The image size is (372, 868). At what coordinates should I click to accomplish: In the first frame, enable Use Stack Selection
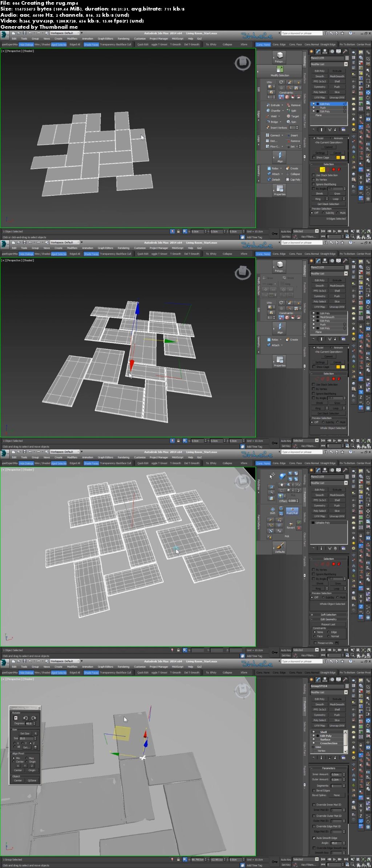pos(325,175)
